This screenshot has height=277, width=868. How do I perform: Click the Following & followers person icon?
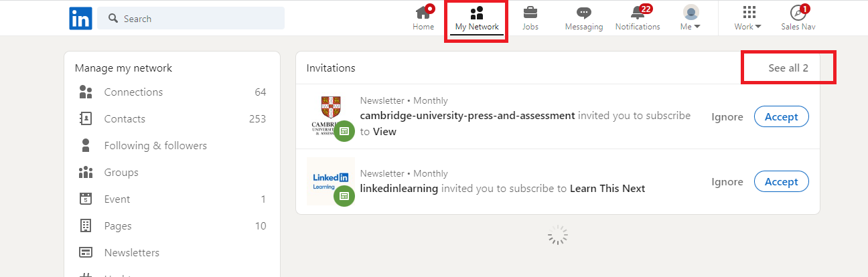click(86, 145)
